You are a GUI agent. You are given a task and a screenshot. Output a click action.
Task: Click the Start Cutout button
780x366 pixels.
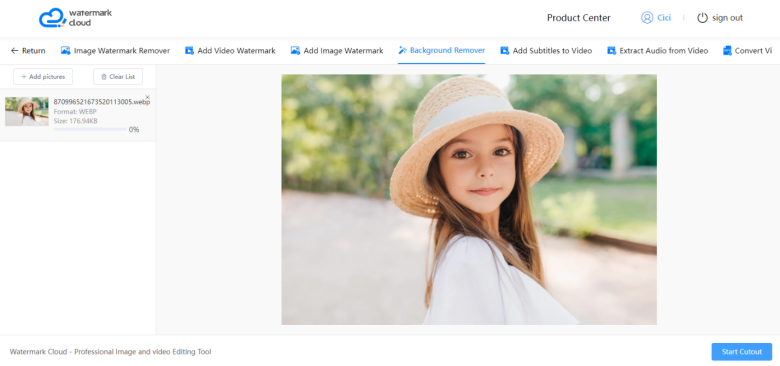(742, 352)
